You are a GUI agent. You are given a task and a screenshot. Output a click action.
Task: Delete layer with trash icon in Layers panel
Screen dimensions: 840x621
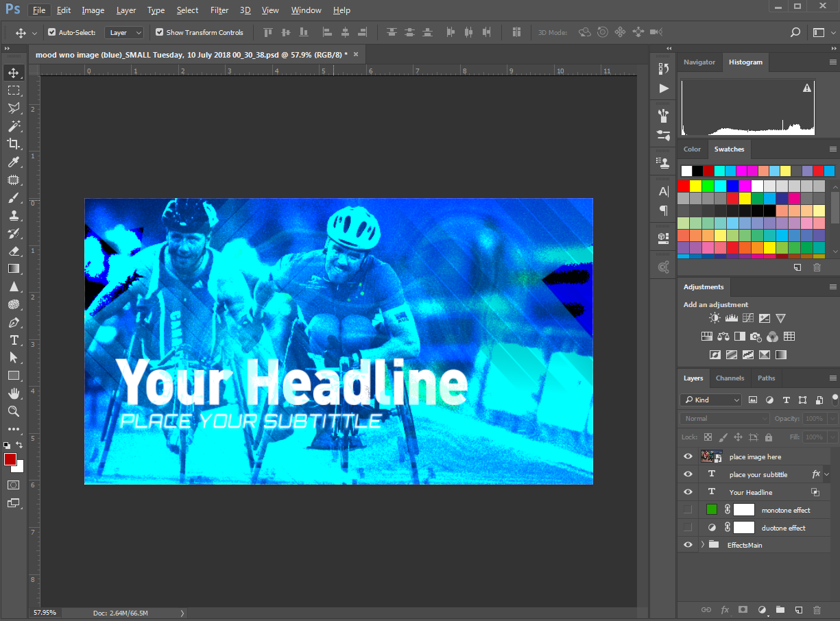coord(817,609)
